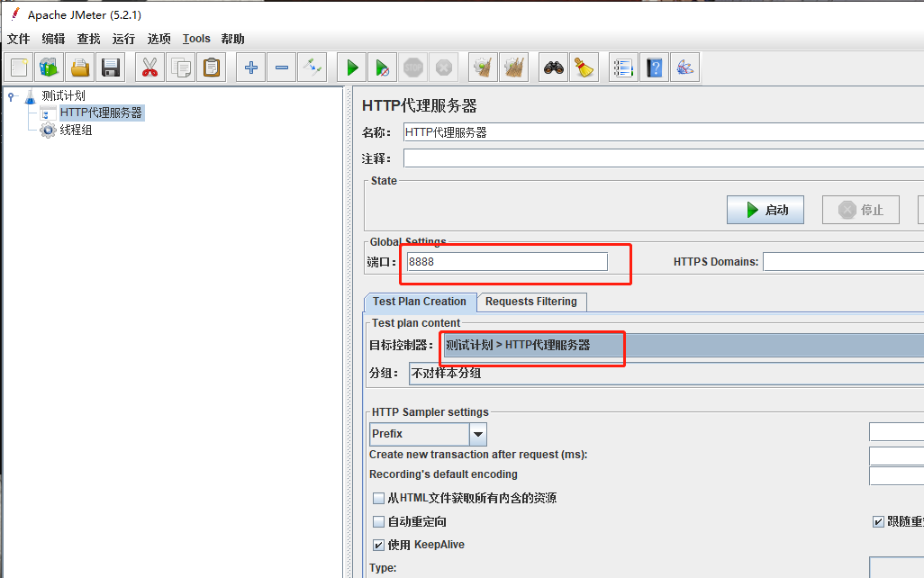Click the red STOP sign toolbar icon
The width and height of the screenshot is (924, 578).
[413, 68]
